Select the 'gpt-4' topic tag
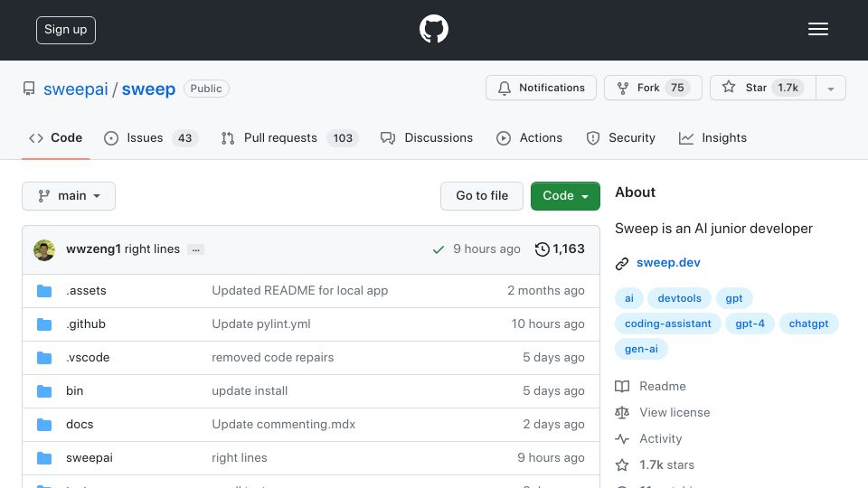868x488 pixels. click(x=750, y=324)
